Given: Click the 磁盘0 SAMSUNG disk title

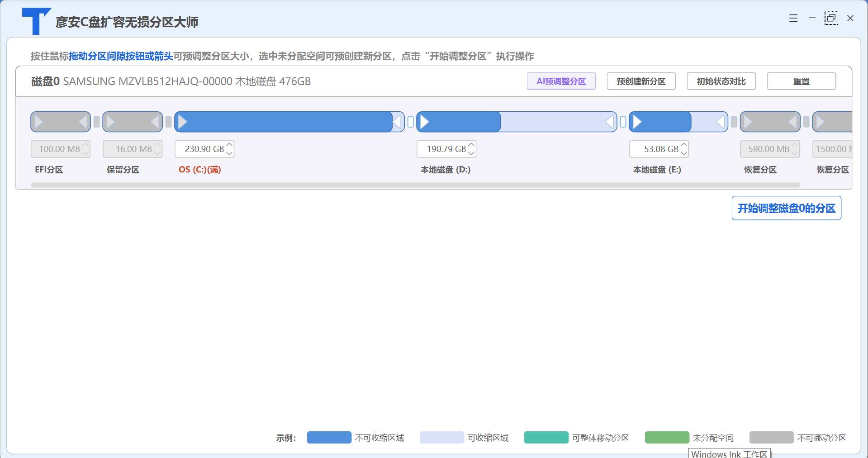Looking at the screenshot, I should point(171,81).
